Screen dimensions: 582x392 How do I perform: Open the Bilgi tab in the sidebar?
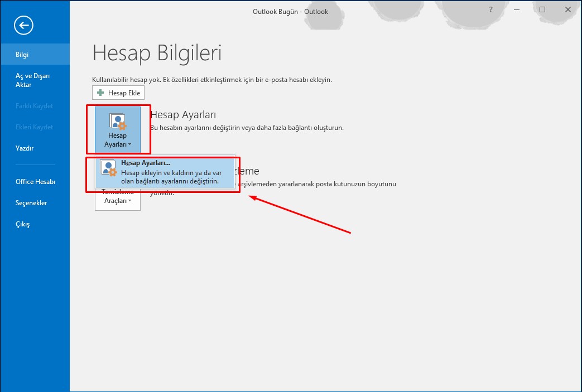pyautogui.click(x=35, y=55)
